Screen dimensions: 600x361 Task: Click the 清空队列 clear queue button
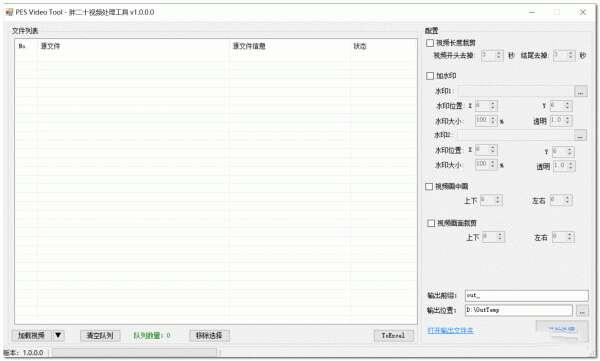coord(100,336)
